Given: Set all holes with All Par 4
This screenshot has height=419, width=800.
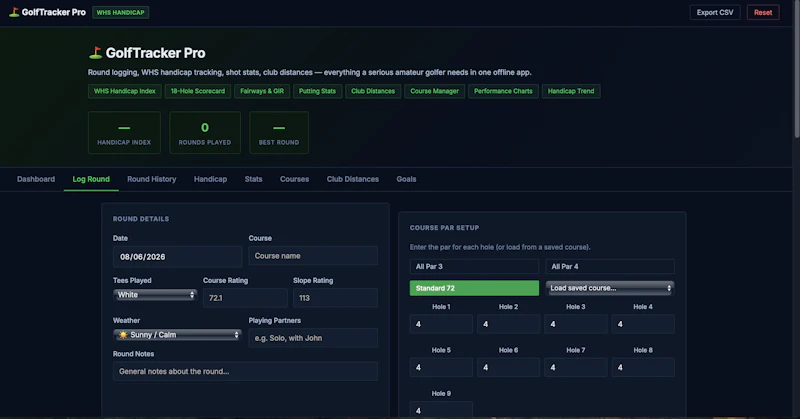Looking at the screenshot, I should click(610, 266).
